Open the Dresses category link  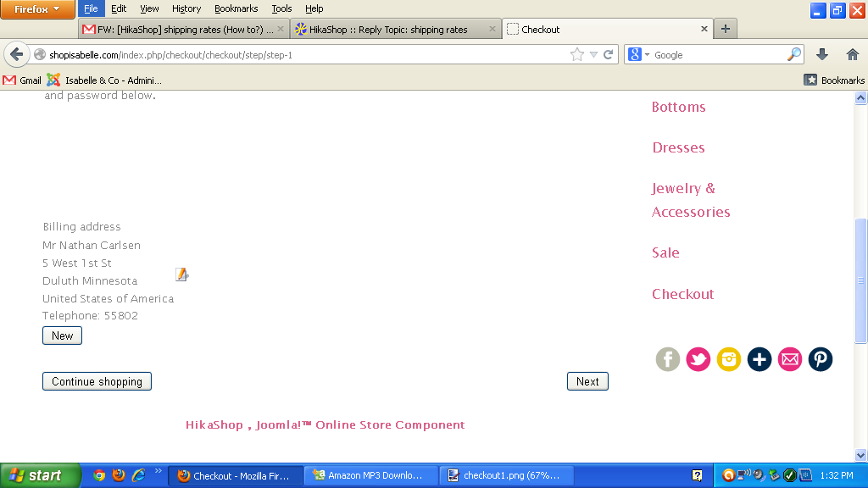pyautogui.click(x=678, y=147)
